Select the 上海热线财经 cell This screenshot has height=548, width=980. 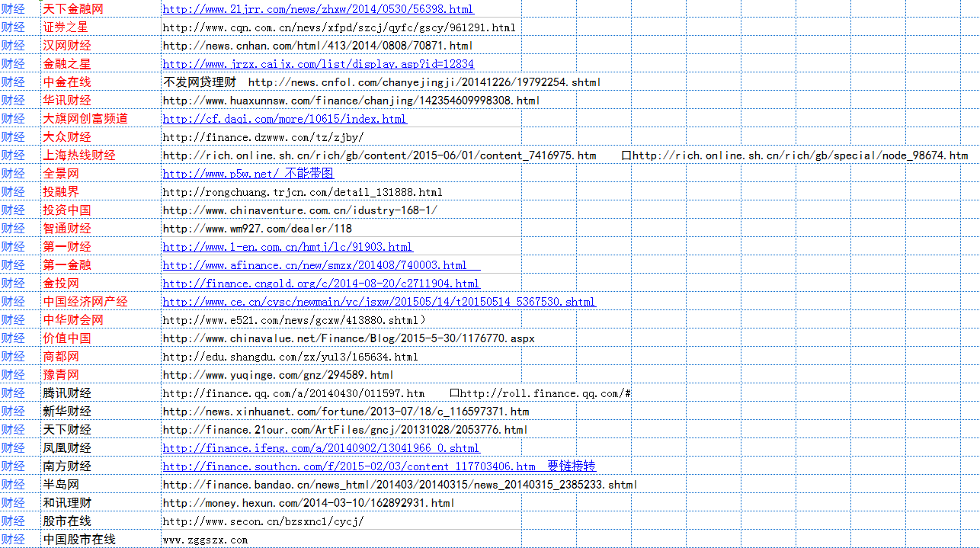(x=101, y=155)
